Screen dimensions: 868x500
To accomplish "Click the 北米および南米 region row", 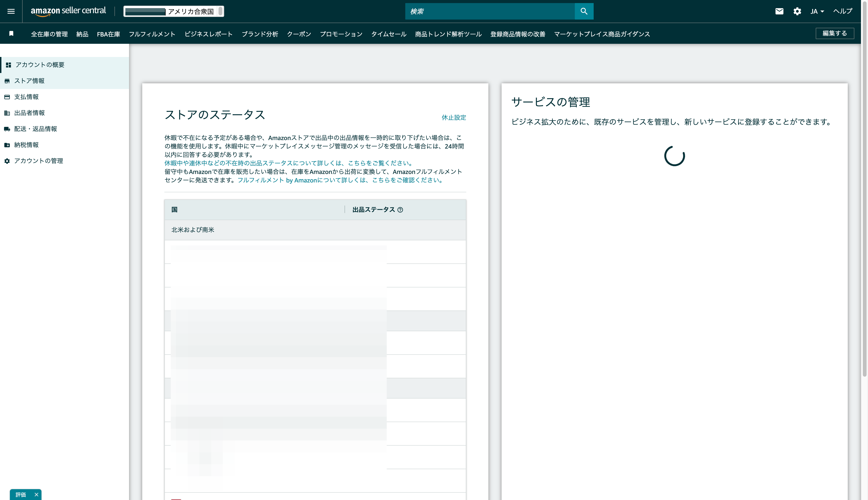I will click(x=315, y=230).
